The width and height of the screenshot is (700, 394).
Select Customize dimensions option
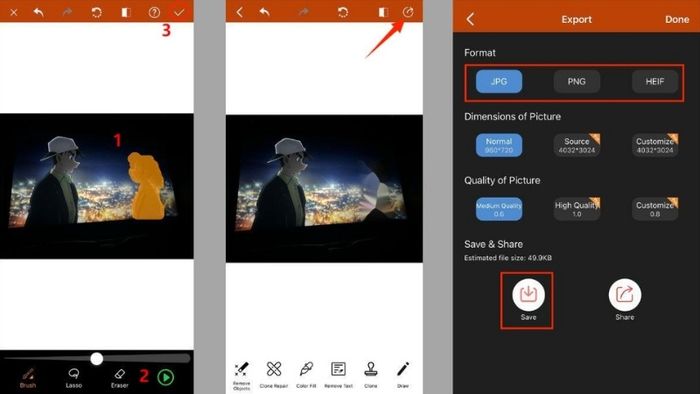654,145
